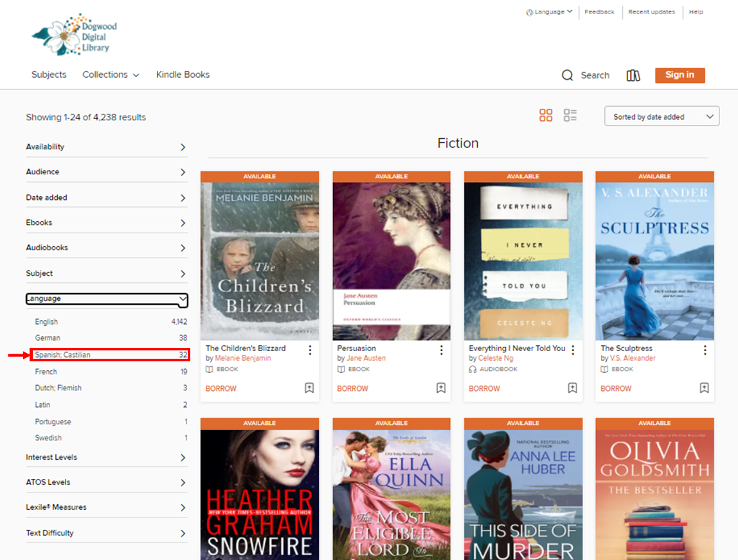The height and width of the screenshot is (560, 738).
Task: Switch to list view layout
Action: click(x=570, y=116)
